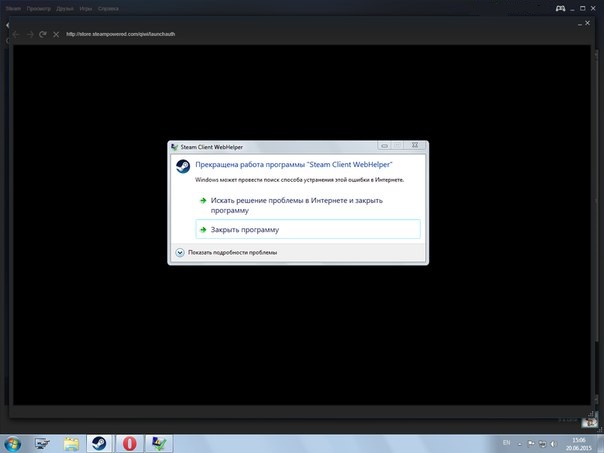Open the file explorer folder taskbar icon
The image size is (604, 453).
[x=72, y=441]
